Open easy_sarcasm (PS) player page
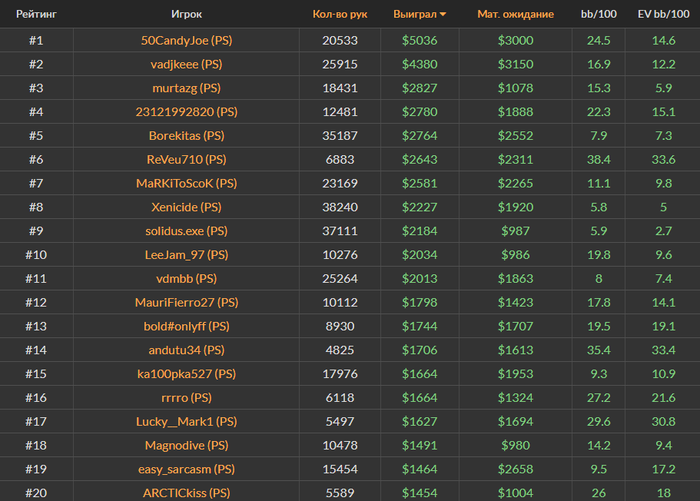This screenshot has height=501, width=700. point(186,469)
